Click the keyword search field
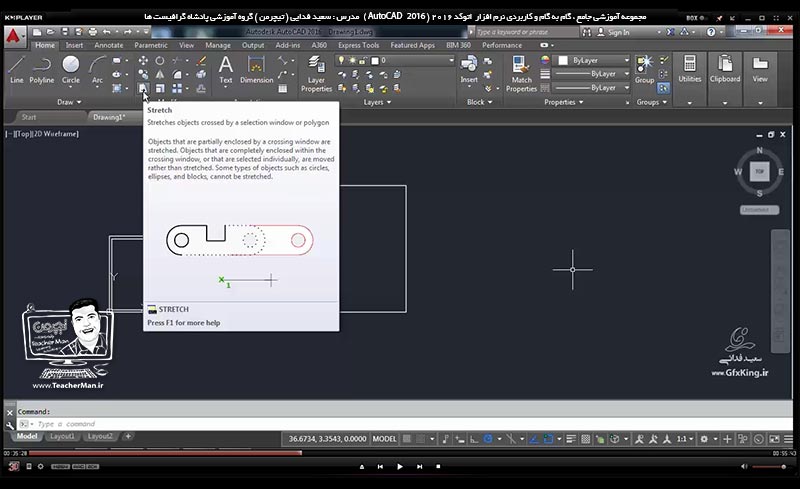 (x=527, y=32)
